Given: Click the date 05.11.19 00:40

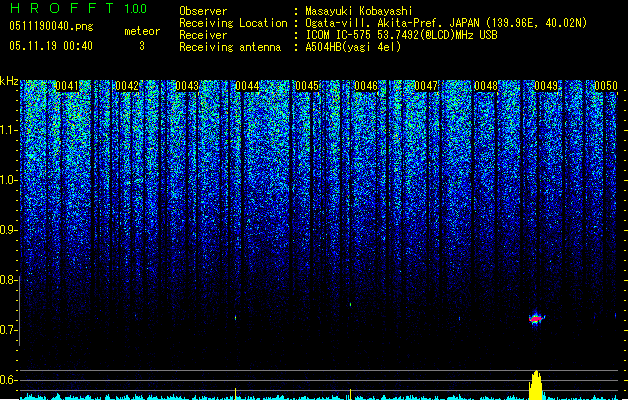Looking at the screenshot, I should [51, 46].
